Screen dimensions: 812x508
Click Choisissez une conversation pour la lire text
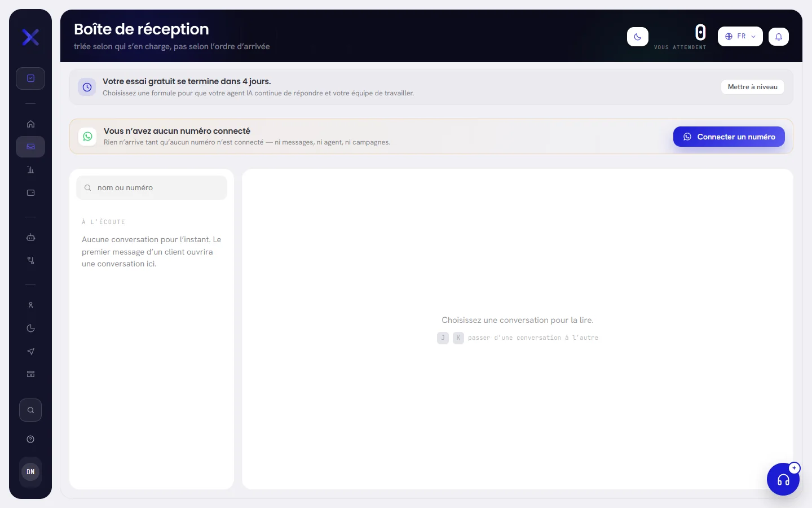point(518,320)
